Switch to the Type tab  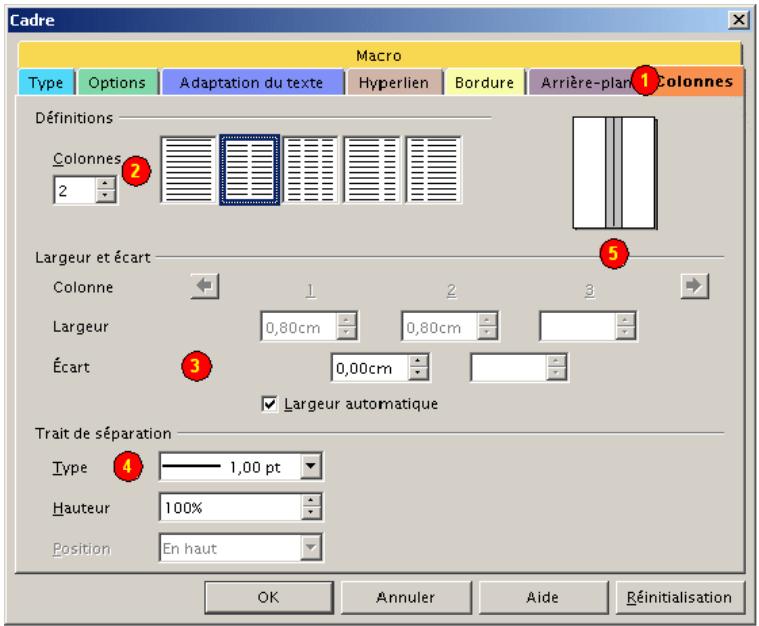(x=46, y=82)
